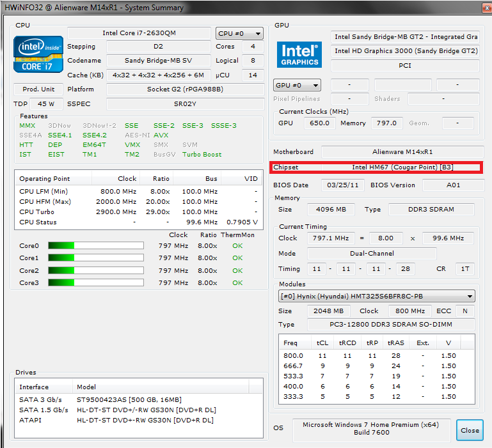Screen dimensions: 492x448
Task: Click the Logical count field showing 8
Action: pyautogui.click(x=253, y=61)
